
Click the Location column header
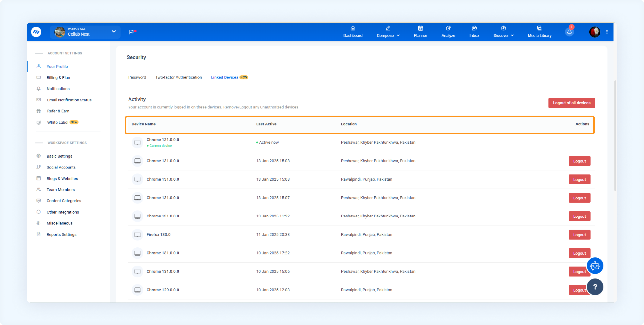[349, 124]
